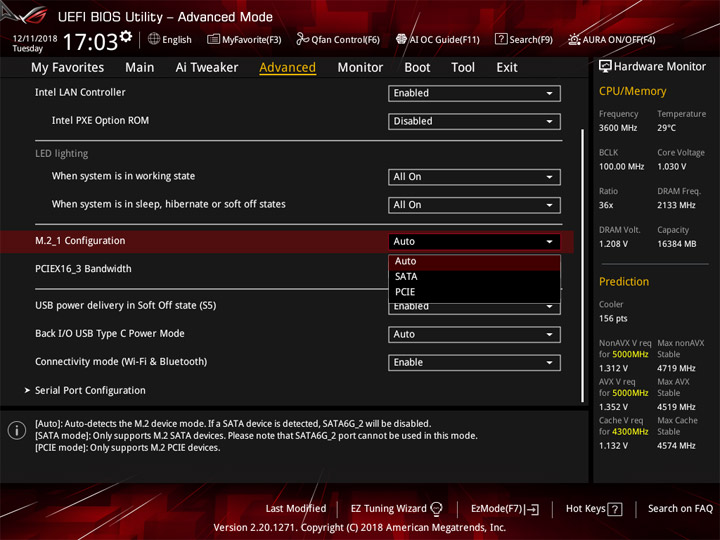The height and width of the screenshot is (540, 720).
Task: Switch to Monitor tab
Action: tap(360, 68)
